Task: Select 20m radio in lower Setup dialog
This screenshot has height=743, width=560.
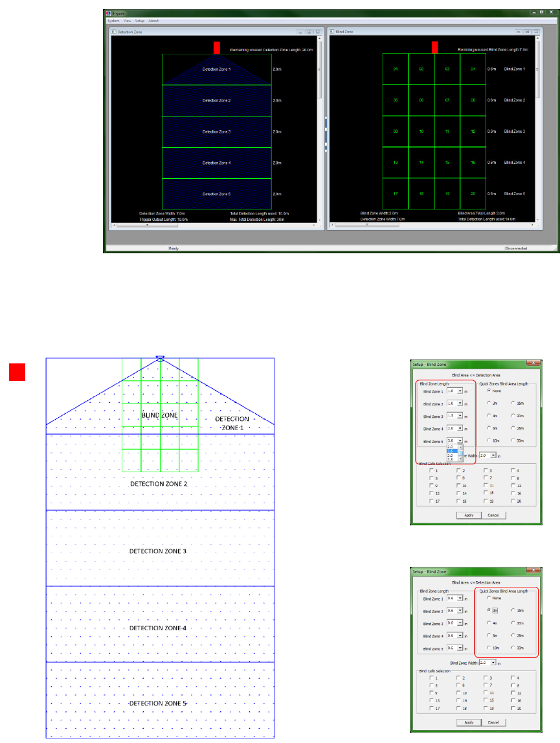Action: (513, 623)
